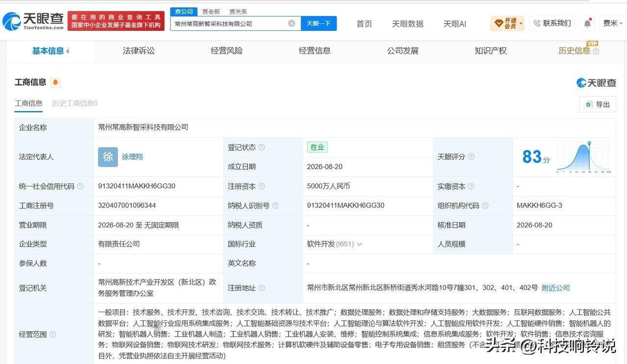Clear the search box with the X icon

click(291, 23)
